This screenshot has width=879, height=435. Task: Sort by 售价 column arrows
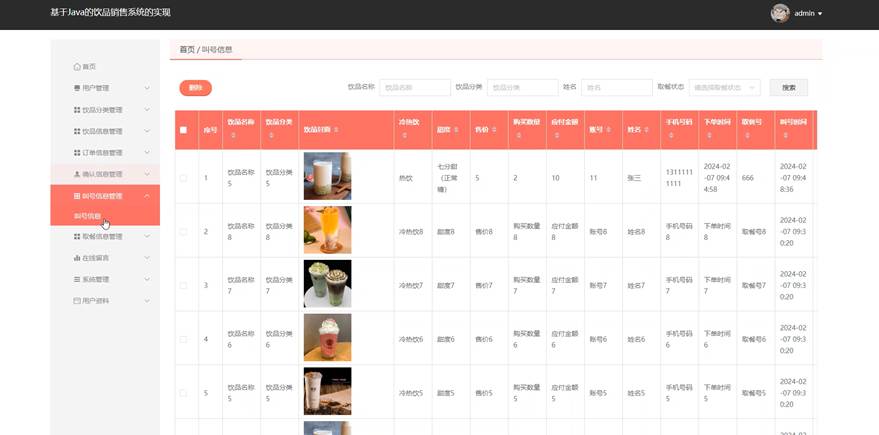tap(493, 130)
